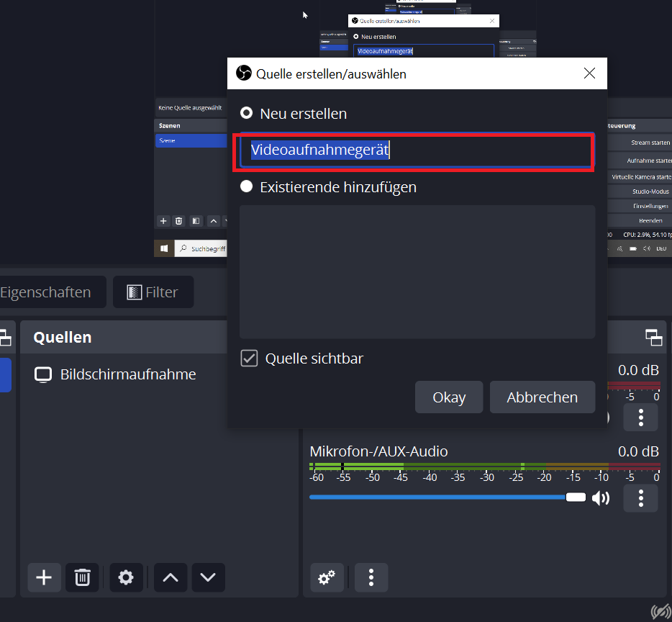This screenshot has height=622, width=672.
Task: Remove the selected source using the trash icon
Action: point(82,577)
